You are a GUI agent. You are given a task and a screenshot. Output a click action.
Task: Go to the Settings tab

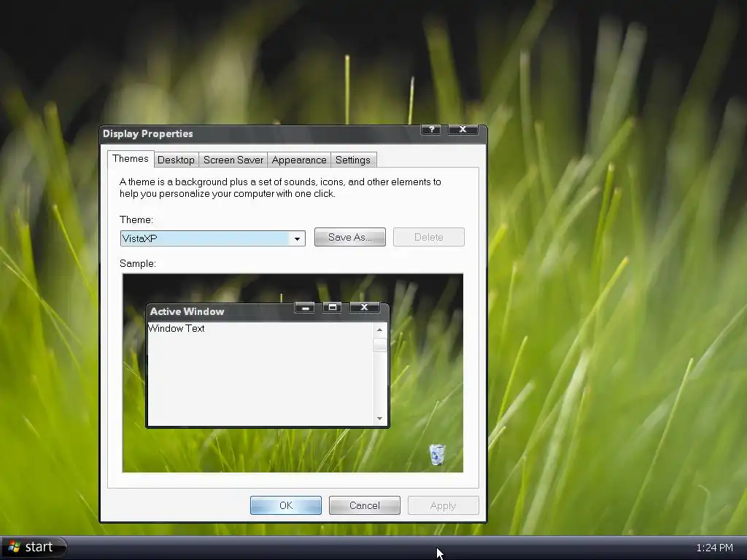[353, 160]
